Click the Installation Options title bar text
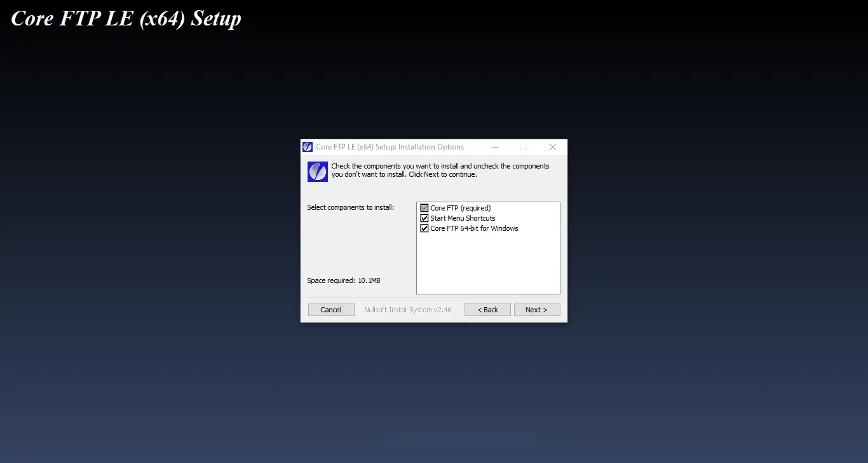This screenshot has height=463, width=868. [x=390, y=147]
